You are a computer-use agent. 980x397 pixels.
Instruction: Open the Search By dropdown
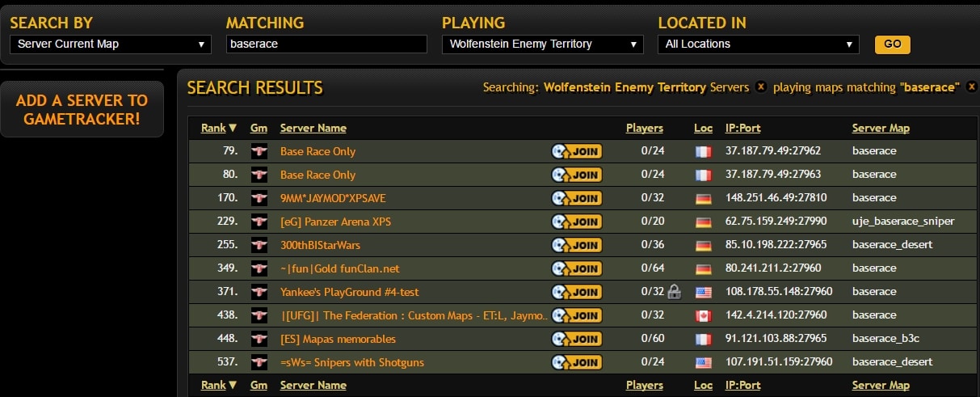coord(111,44)
